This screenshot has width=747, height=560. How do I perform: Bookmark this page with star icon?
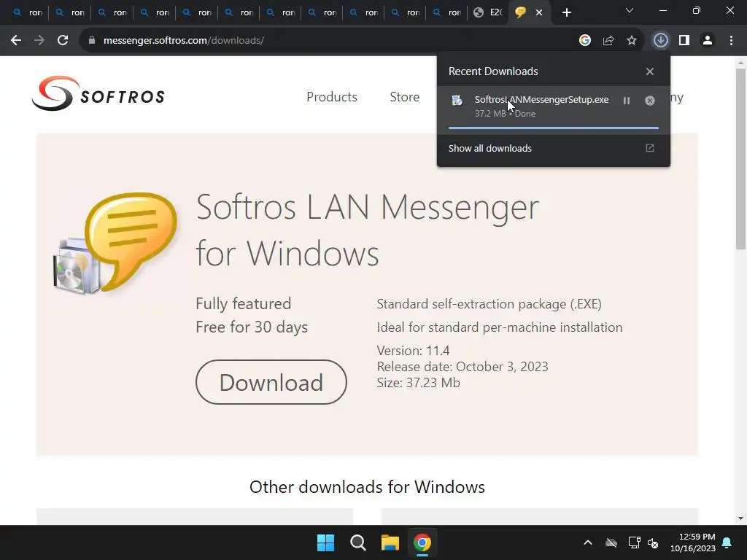click(x=632, y=41)
